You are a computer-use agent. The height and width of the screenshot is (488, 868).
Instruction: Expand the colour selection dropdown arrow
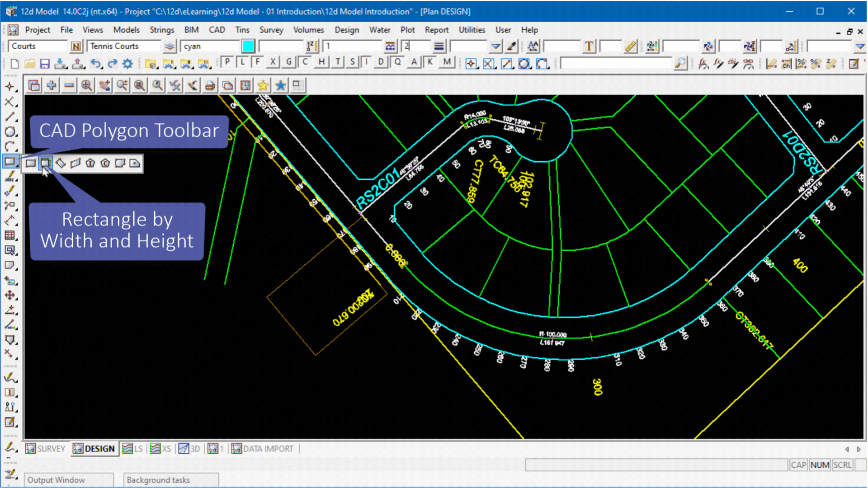click(x=496, y=46)
